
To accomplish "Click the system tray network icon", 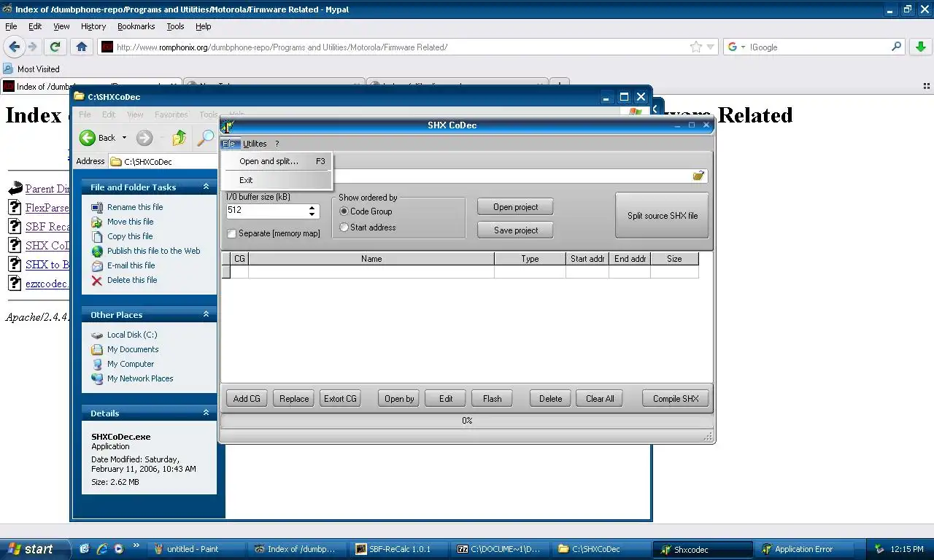I will point(880,549).
